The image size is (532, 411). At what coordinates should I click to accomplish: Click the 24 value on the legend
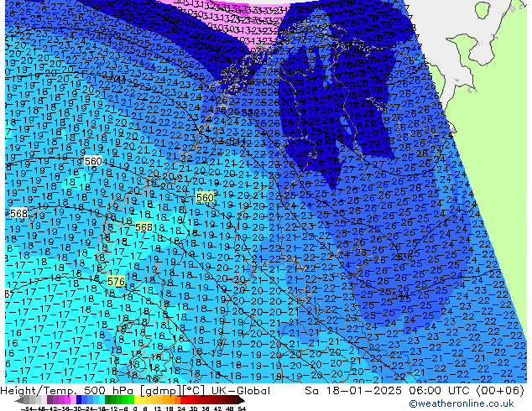click(x=181, y=408)
